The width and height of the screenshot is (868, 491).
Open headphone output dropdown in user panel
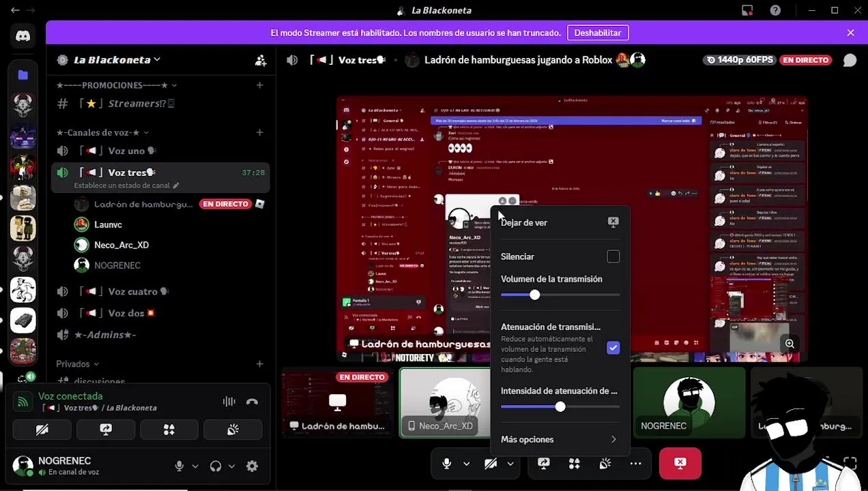232,466
